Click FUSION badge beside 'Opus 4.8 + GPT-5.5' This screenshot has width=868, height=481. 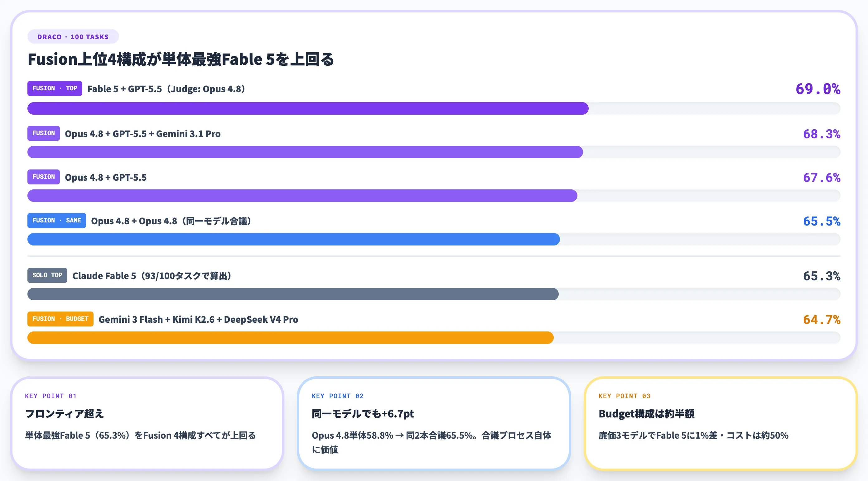tap(44, 177)
